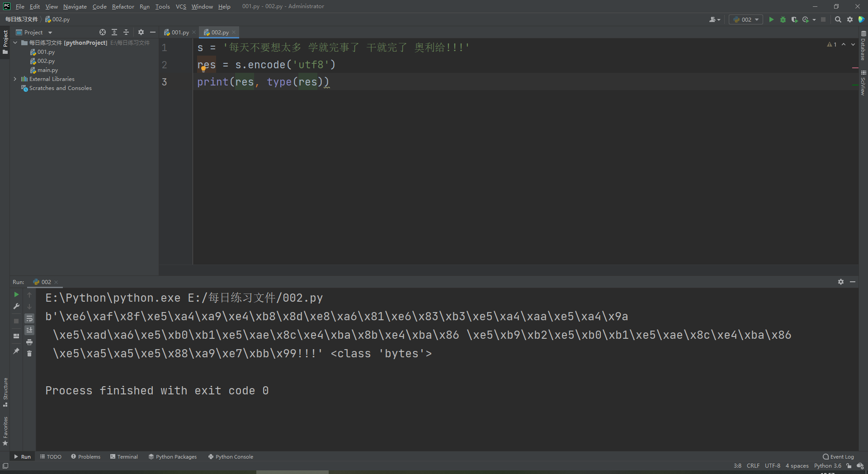The width and height of the screenshot is (868, 474).
Task: Clear all console output with trash icon
Action: [x=29, y=354]
